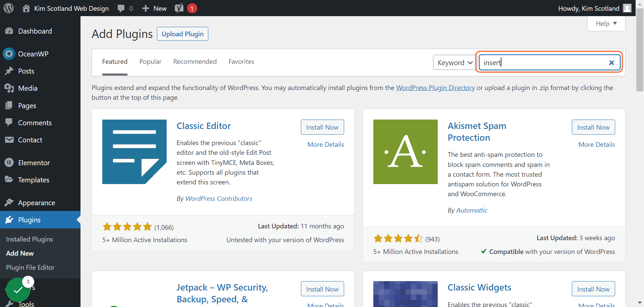This screenshot has height=307, width=644.
Task: Click the plus New icon
Action: coord(146,8)
